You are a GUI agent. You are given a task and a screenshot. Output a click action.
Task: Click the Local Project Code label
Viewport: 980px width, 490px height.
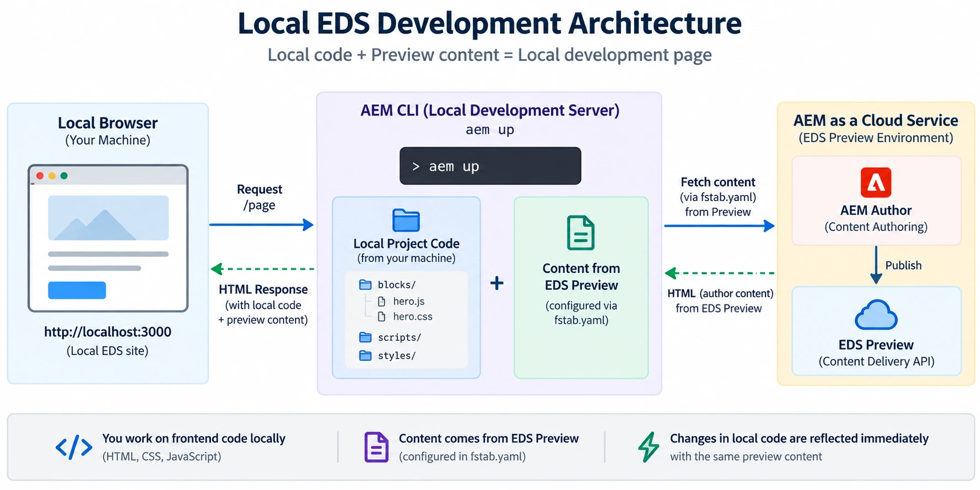pyautogui.click(x=406, y=244)
